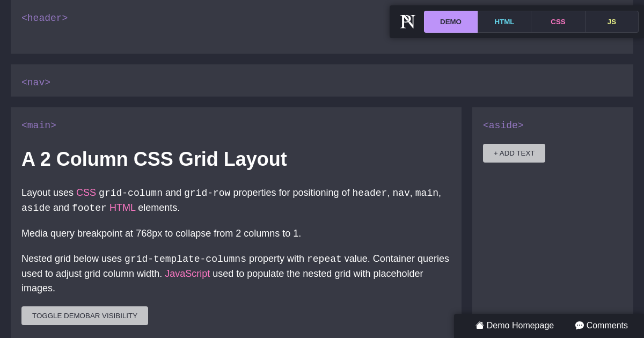Click the speech bubble Comments icon
644x338 pixels.
click(x=579, y=325)
